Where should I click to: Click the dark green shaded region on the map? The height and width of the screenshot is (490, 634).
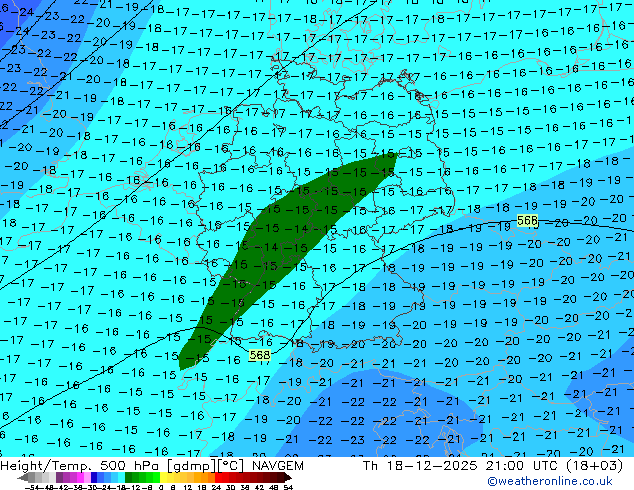(300, 240)
